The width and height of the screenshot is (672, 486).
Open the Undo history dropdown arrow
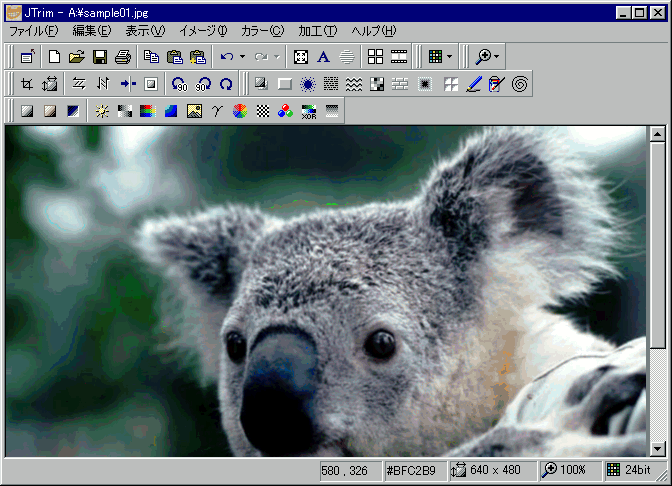pos(242,57)
